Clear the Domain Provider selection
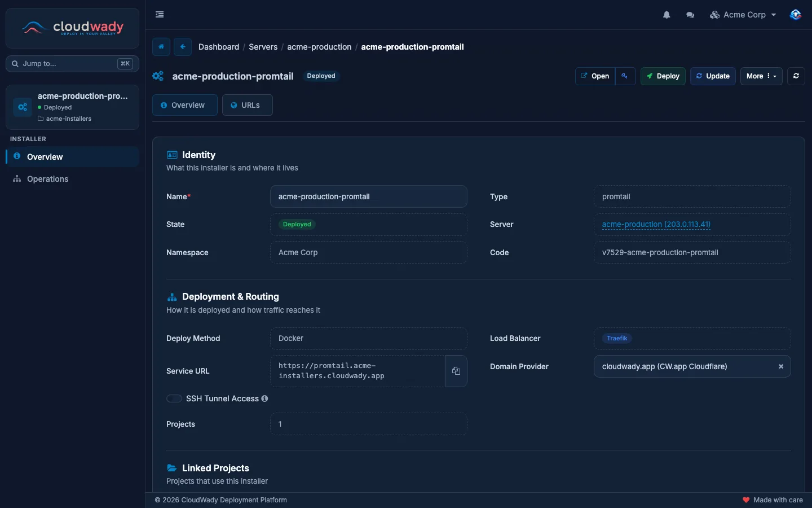The image size is (812, 508). 781,366
